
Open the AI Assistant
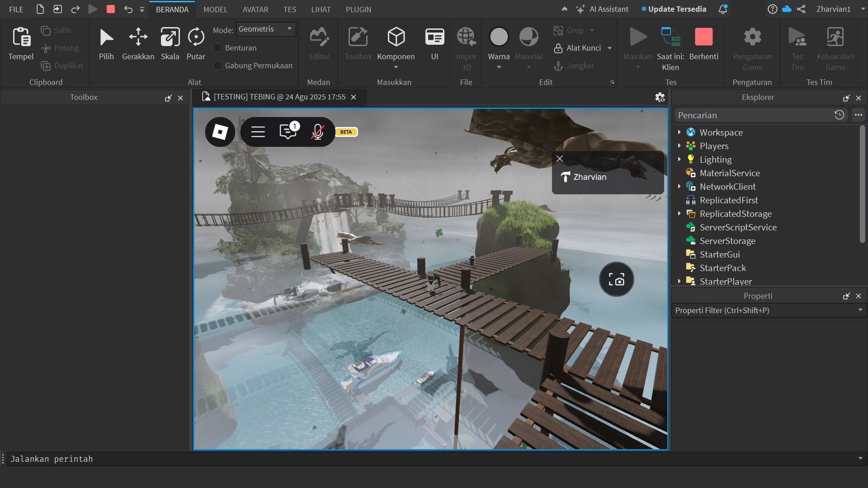(x=602, y=9)
